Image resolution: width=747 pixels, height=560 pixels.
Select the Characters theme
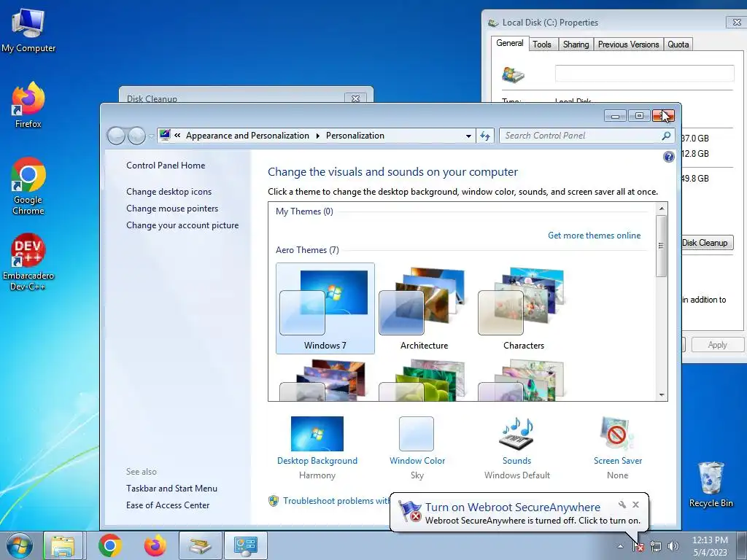(523, 308)
